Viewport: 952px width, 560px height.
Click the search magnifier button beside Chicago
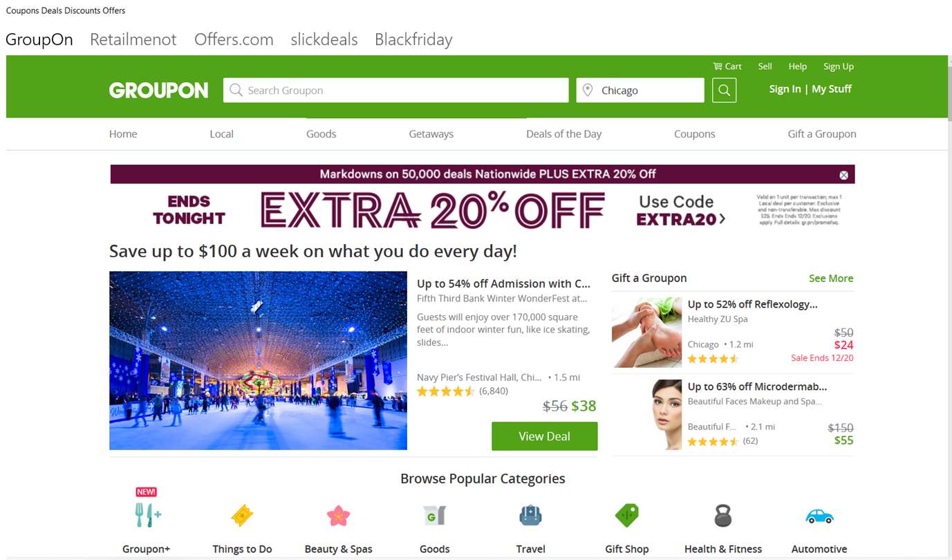[724, 90]
